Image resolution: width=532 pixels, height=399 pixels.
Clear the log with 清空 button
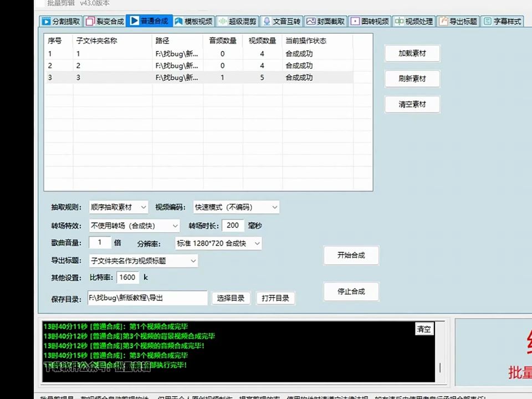pos(424,329)
